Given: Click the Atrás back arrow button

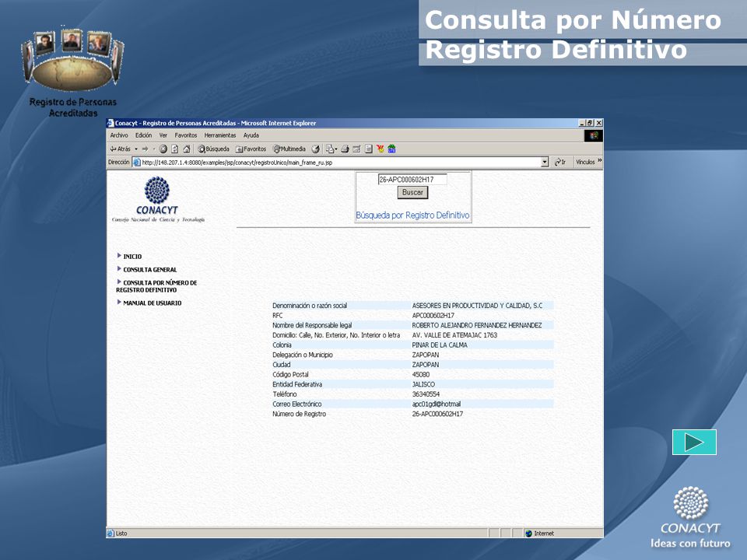Looking at the screenshot, I should pos(120,149).
